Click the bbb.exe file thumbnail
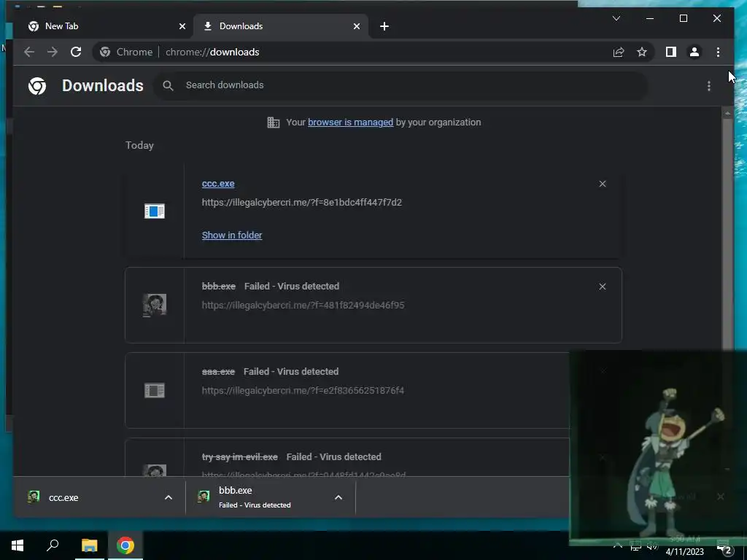This screenshot has height=560, width=747. 155,306
